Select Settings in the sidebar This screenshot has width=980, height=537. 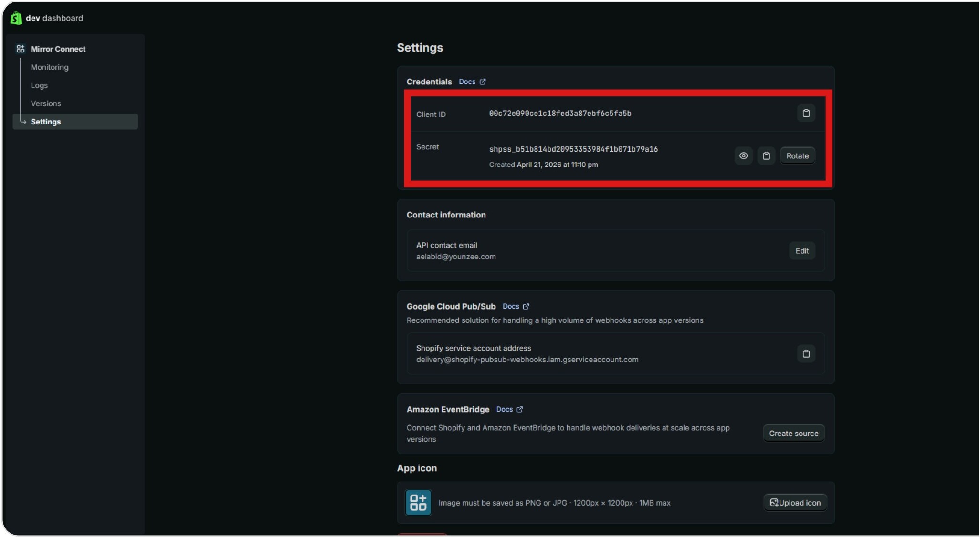click(75, 122)
